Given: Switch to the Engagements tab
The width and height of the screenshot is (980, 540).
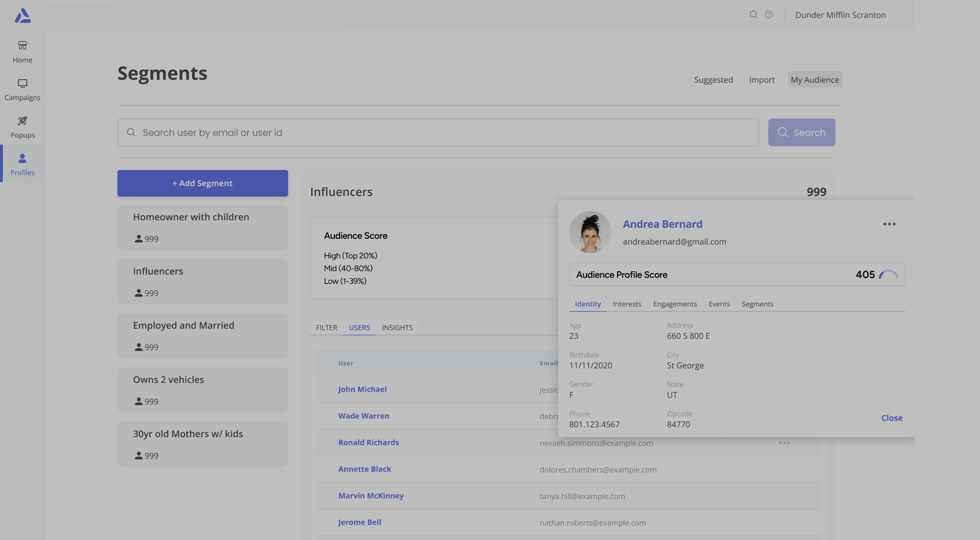Looking at the screenshot, I should (675, 304).
